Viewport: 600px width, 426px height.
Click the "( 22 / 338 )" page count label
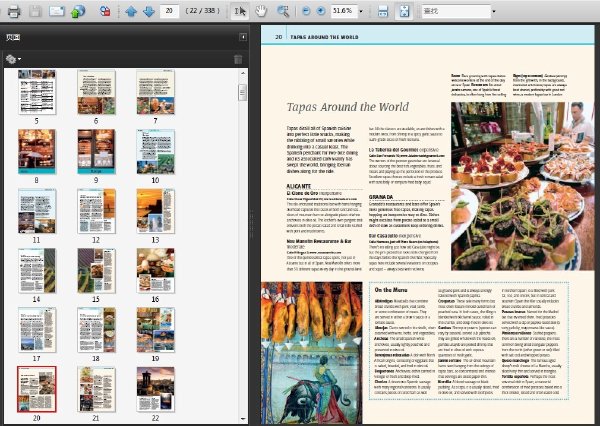(x=202, y=11)
